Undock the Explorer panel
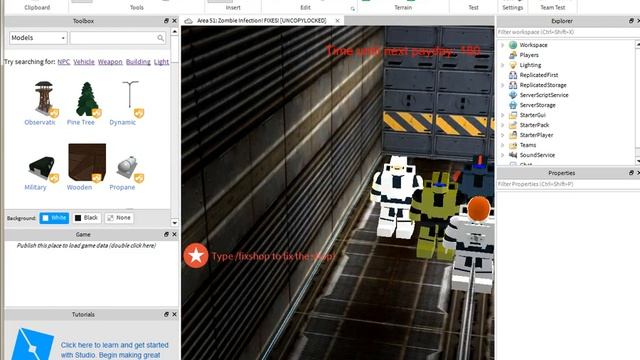 (x=631, y=21)
